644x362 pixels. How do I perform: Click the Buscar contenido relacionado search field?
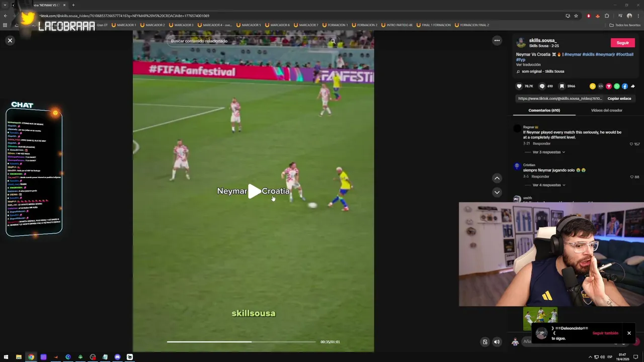tap(247, 41)
